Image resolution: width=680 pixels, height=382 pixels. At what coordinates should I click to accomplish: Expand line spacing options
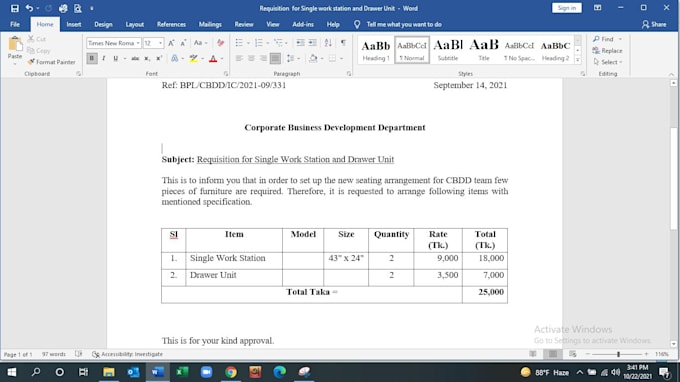coord(293,58)
